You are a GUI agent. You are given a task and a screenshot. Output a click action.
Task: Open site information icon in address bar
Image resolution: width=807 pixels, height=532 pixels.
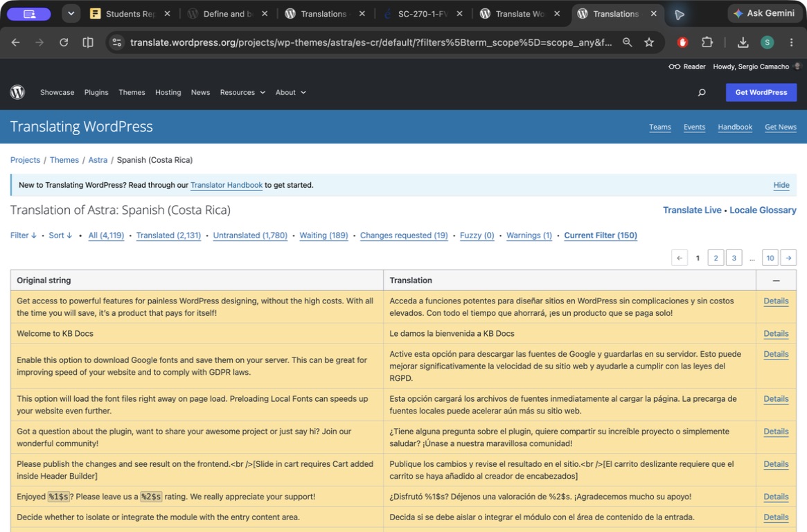(x=117, y=42)
